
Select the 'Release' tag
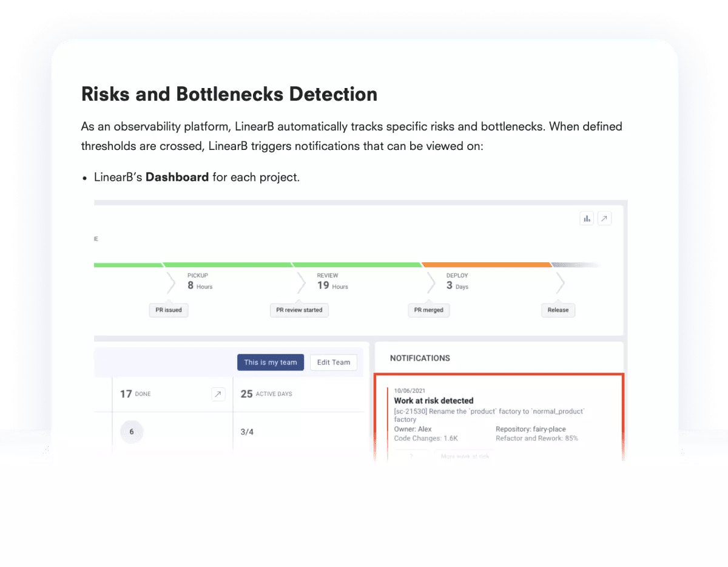(x=558, y=310)
